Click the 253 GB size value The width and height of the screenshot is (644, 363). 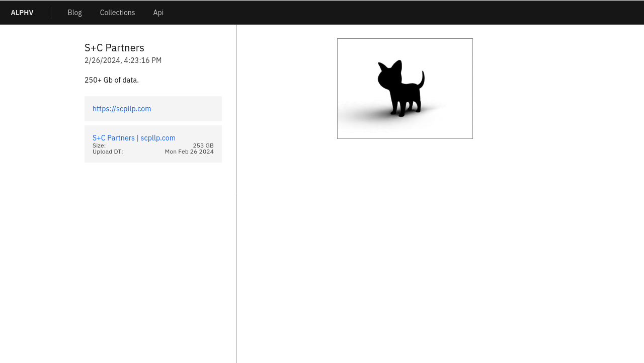coord(203,146)
